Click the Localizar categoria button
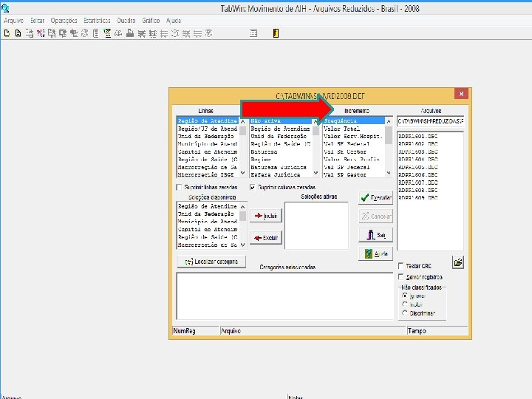The image size is (532, 399). click(x=211, y=262)
